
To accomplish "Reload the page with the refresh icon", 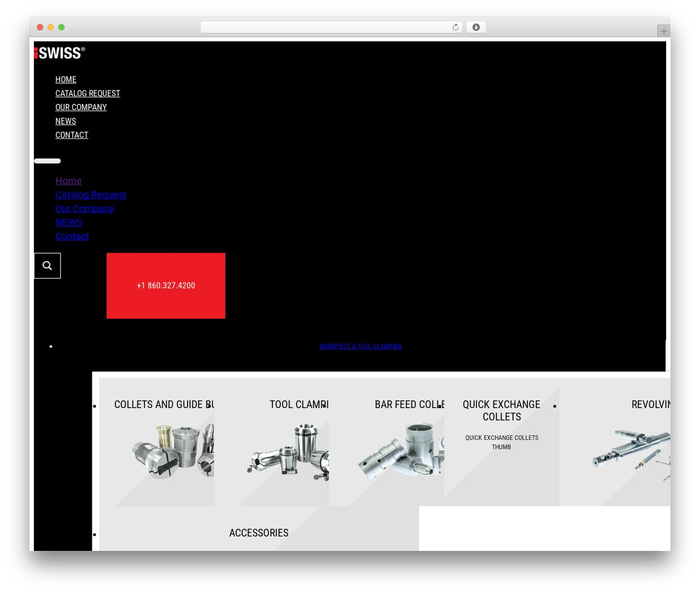I will [x=455, y=27].
